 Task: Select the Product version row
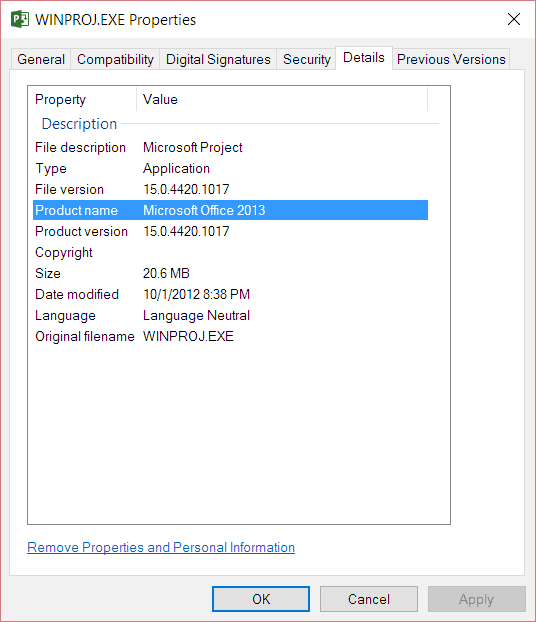(231, 231)
